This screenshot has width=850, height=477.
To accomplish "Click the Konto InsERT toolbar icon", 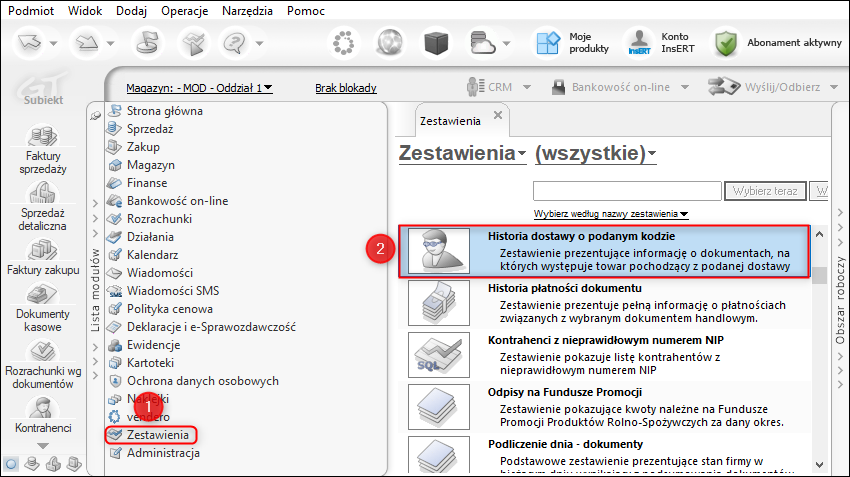I will (639, 43).
